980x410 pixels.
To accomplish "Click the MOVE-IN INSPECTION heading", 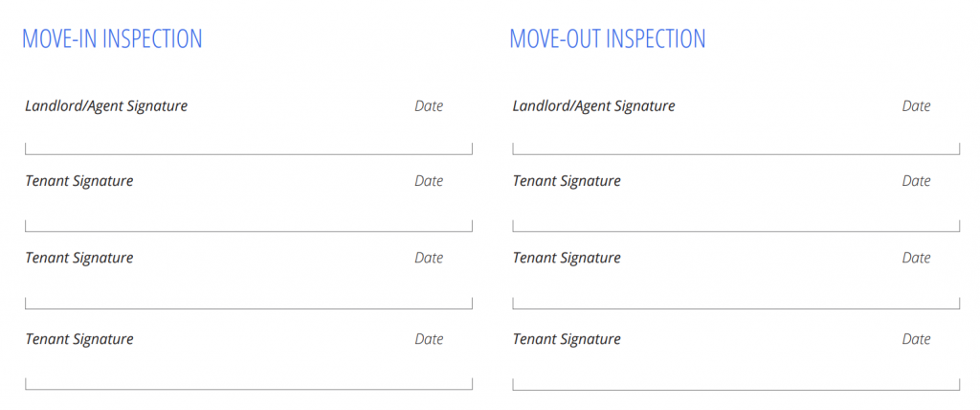I will click(113, 39).
